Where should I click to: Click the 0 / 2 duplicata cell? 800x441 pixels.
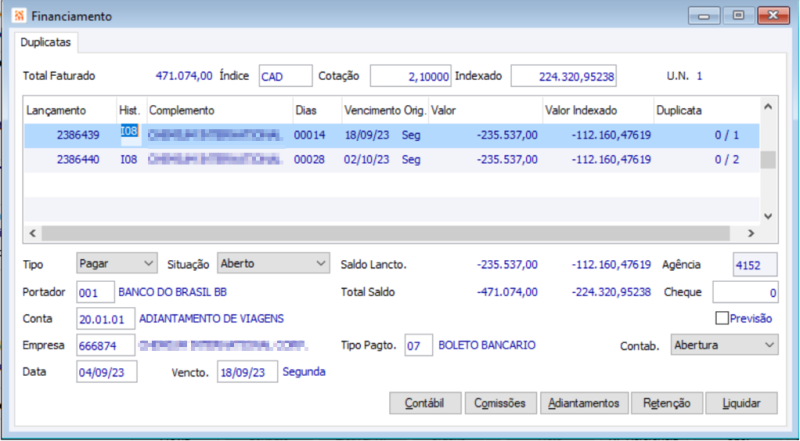727,160
